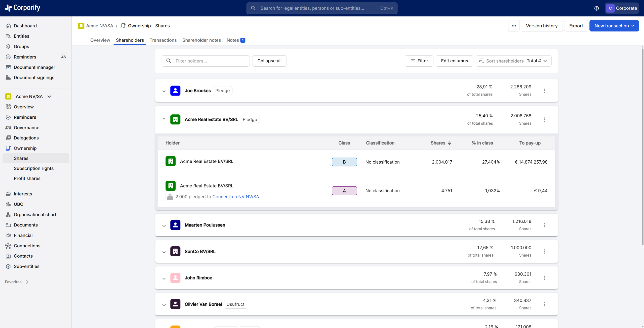644x328 pixels.
Task: Click the class A badge
Action: [x=344, y=191]
